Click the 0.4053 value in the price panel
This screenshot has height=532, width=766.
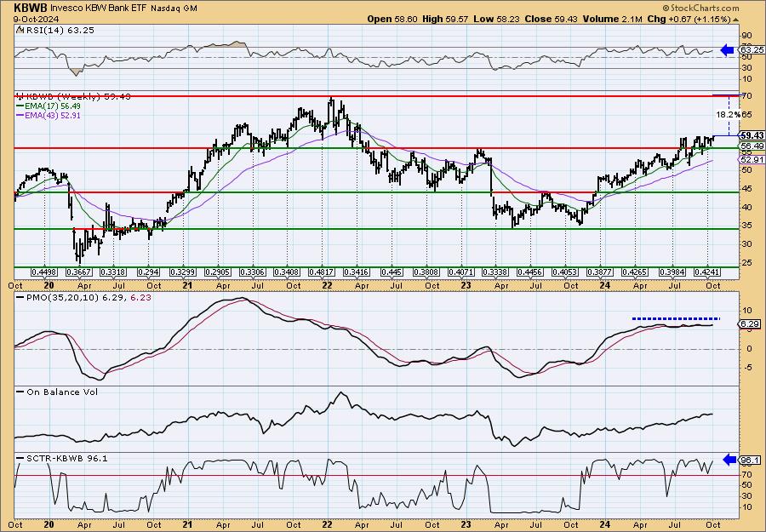[565, 272]
